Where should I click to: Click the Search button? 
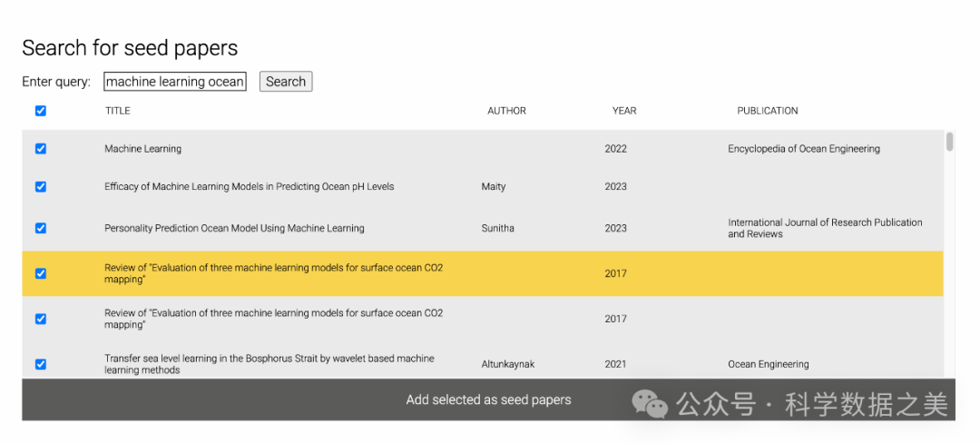tap(286, 82)
